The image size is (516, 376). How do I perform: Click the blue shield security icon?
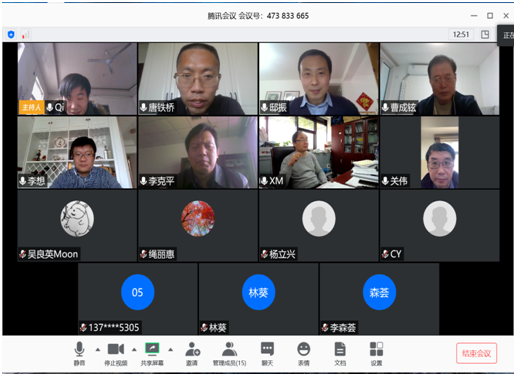click(11, 34)
